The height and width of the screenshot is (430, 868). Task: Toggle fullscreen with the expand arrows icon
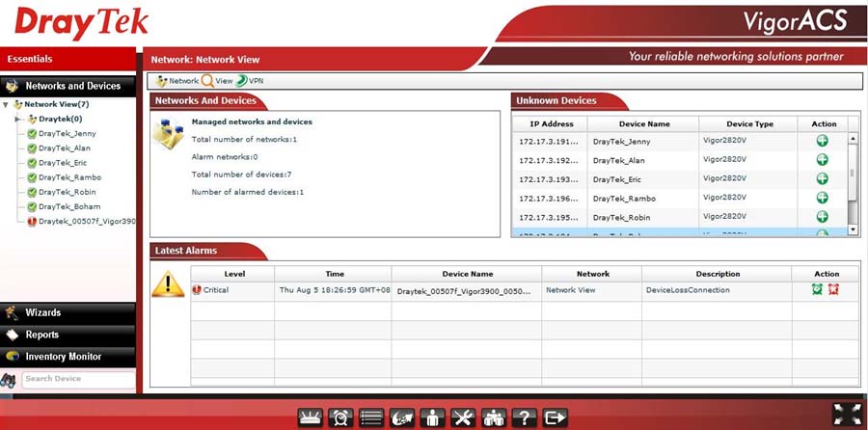846,415
